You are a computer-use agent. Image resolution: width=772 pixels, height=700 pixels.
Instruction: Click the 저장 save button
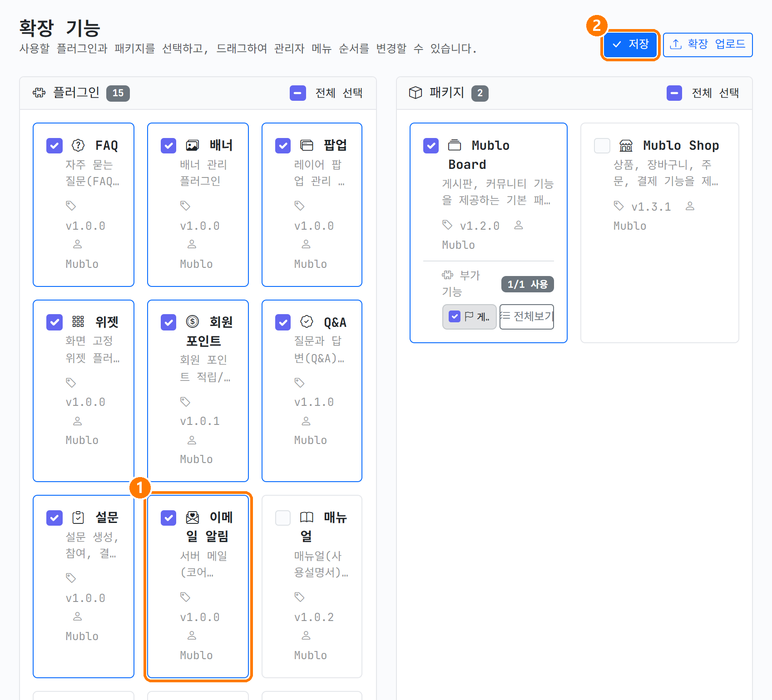tap(630, 44)
